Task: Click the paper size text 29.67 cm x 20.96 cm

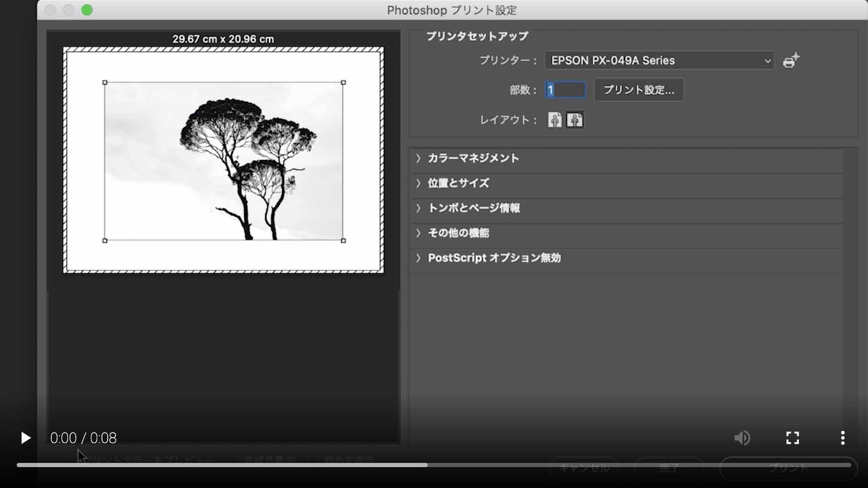Action: coord(223,39)
